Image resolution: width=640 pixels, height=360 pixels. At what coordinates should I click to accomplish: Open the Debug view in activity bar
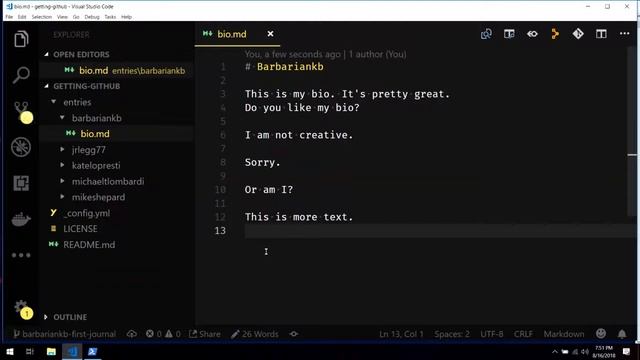(x=21, y=147)
